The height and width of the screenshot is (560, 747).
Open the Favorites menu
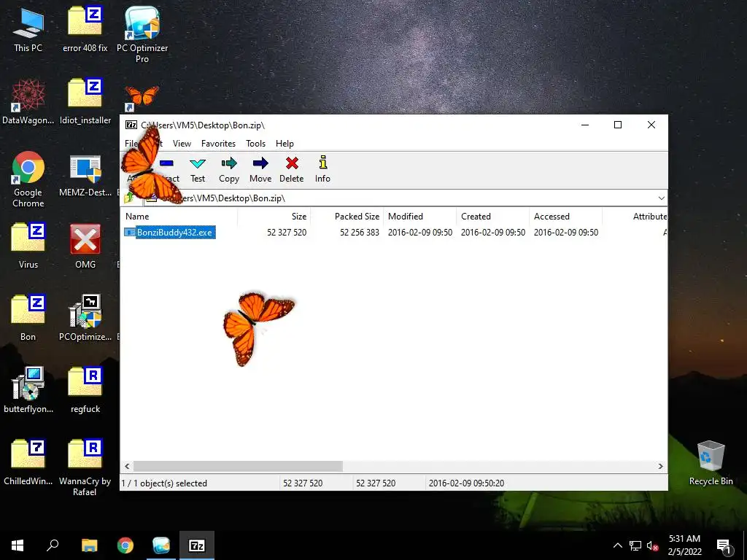click(x=218, y=144)
